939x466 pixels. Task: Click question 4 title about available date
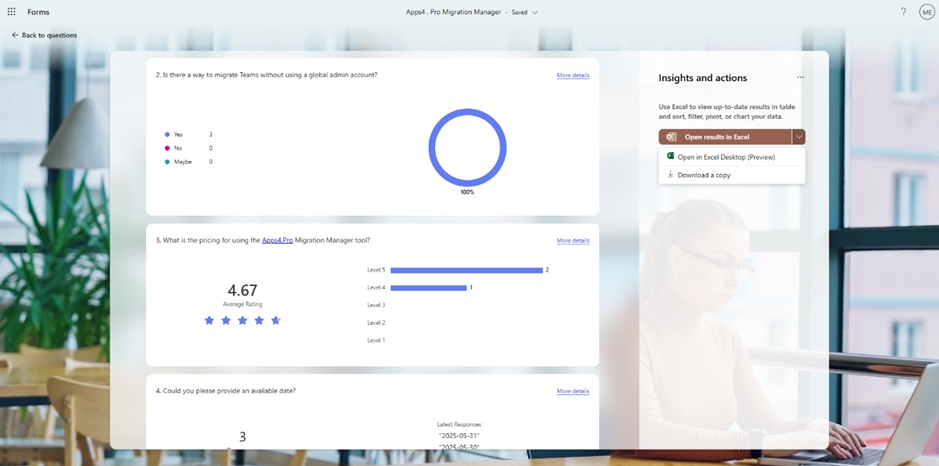click(x=226, y=391)
